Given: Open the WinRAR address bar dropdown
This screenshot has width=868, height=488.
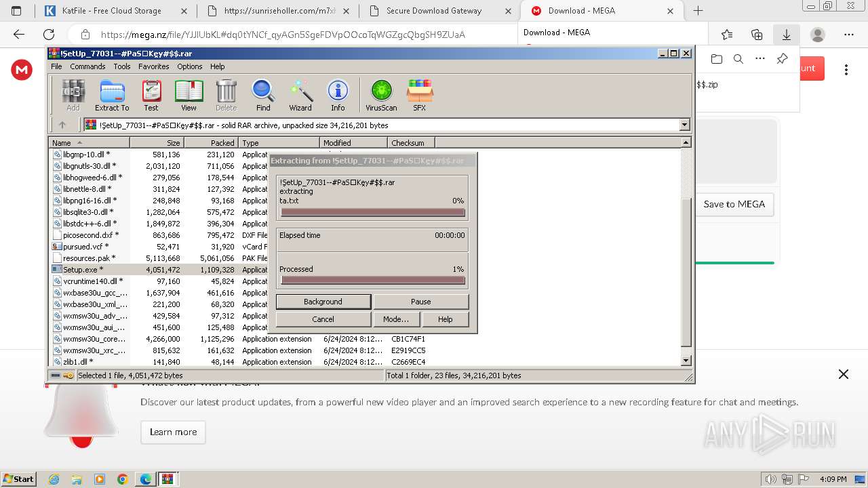Looking at the screenshot, I should point(684,125).
